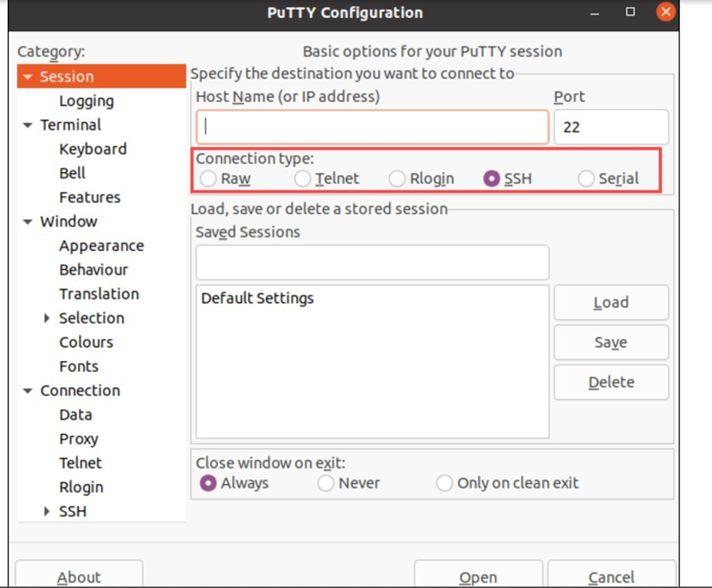This screenshot has height=588, width=712.
Task: Collapse the Session tree arrow
Action: pos(28,77)
